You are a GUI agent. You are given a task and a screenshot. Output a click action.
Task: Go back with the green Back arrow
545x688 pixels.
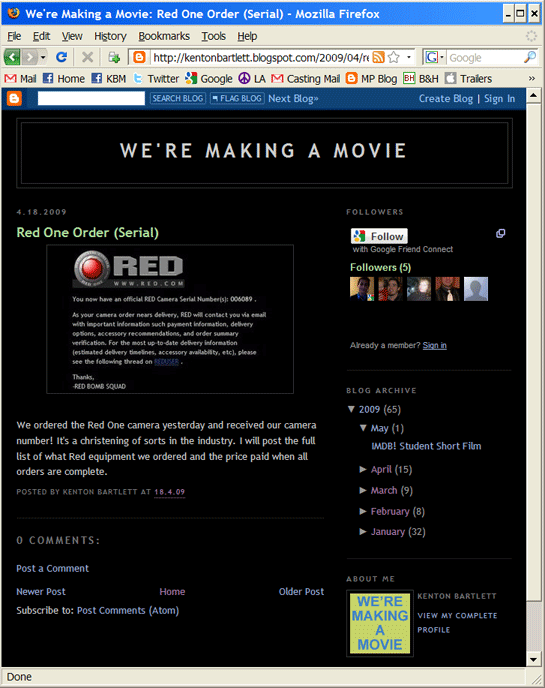[12, 57]
